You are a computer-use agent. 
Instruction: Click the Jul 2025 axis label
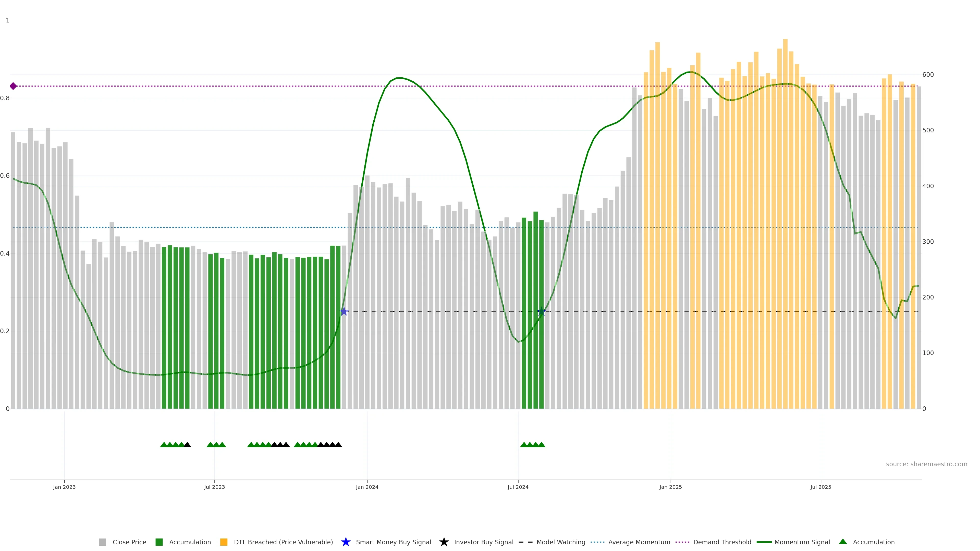820,487
